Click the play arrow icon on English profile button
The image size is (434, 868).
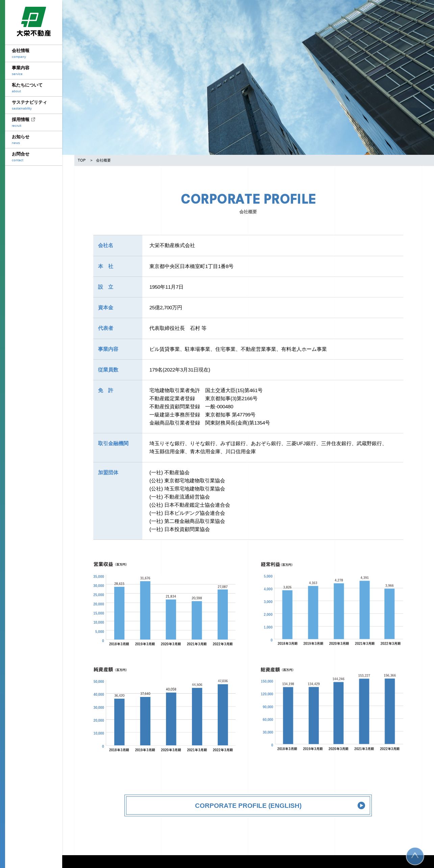(x=361, y=805)
